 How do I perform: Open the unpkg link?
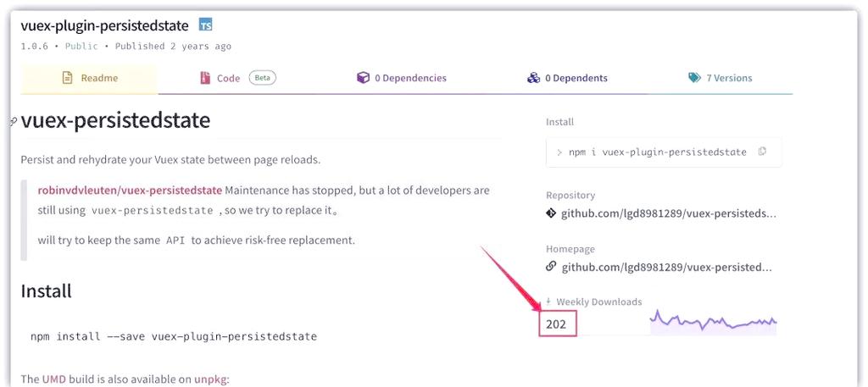210,380
